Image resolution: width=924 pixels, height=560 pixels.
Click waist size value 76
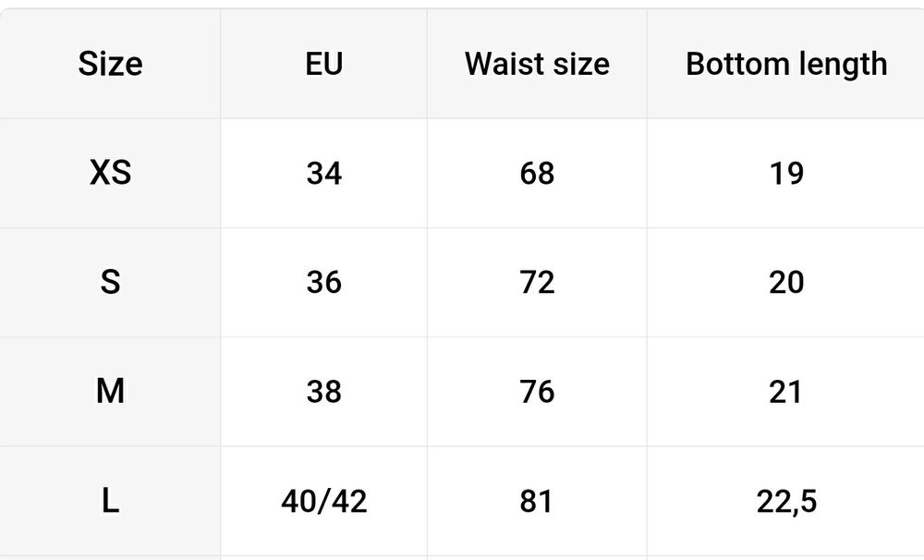[x=537, y=392]
